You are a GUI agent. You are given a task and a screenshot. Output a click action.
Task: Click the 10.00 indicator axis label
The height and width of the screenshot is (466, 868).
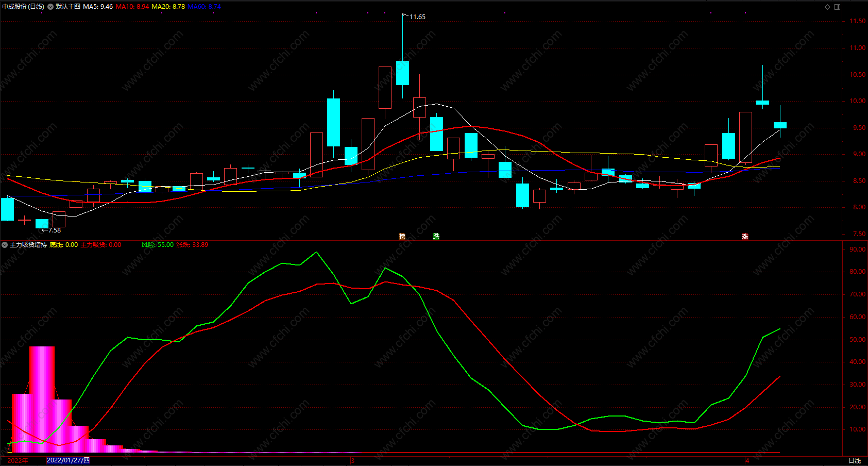858,429
